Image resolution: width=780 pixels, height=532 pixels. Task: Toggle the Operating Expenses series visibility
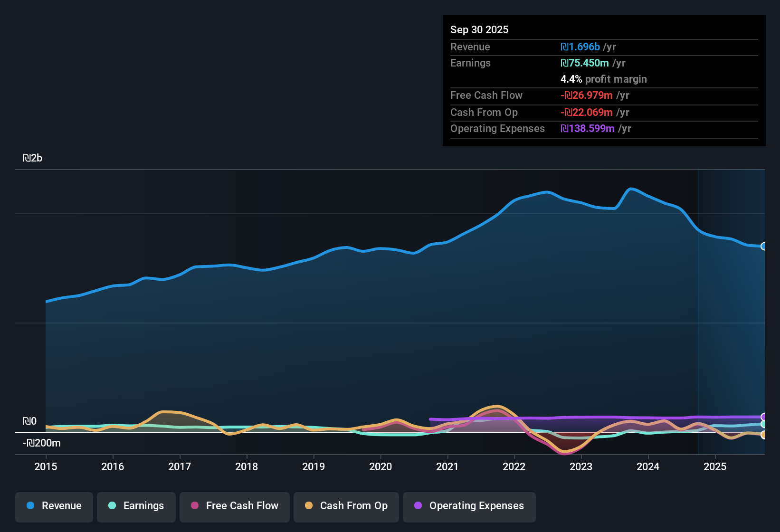click(x=469, y=506)
